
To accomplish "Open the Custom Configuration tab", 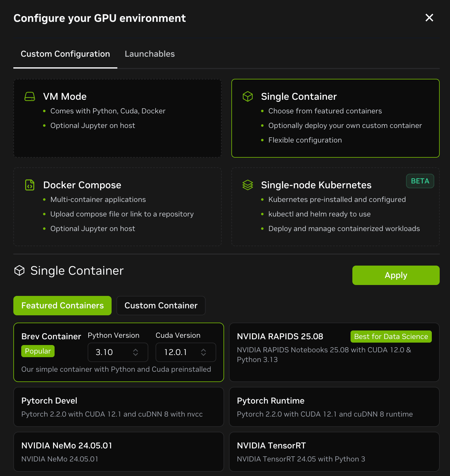I will pyautogui.click(x=65, y=54).
